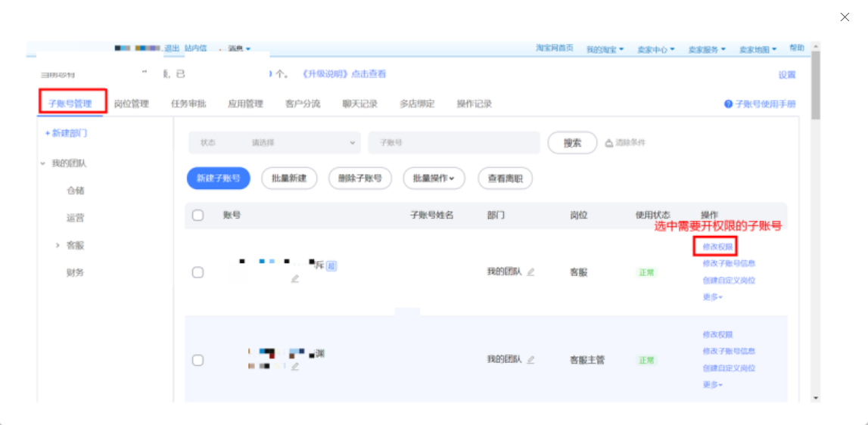This screenshot has width=868, height=425.
Task: Select 仓储 department in the tree
Action: pyautogui.click(x=75, y=191)
